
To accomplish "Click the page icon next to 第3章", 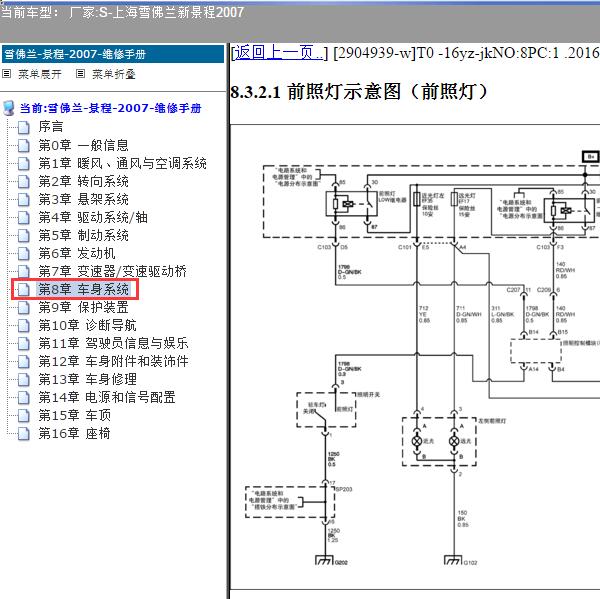I will pos(24,200).
